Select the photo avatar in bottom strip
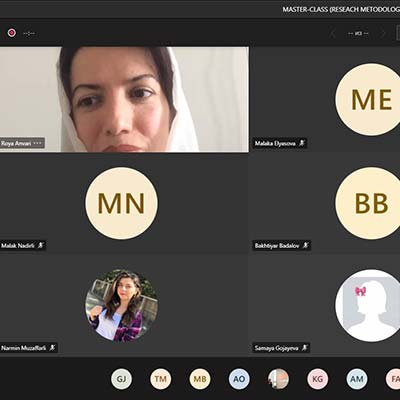 coord(278,379)
